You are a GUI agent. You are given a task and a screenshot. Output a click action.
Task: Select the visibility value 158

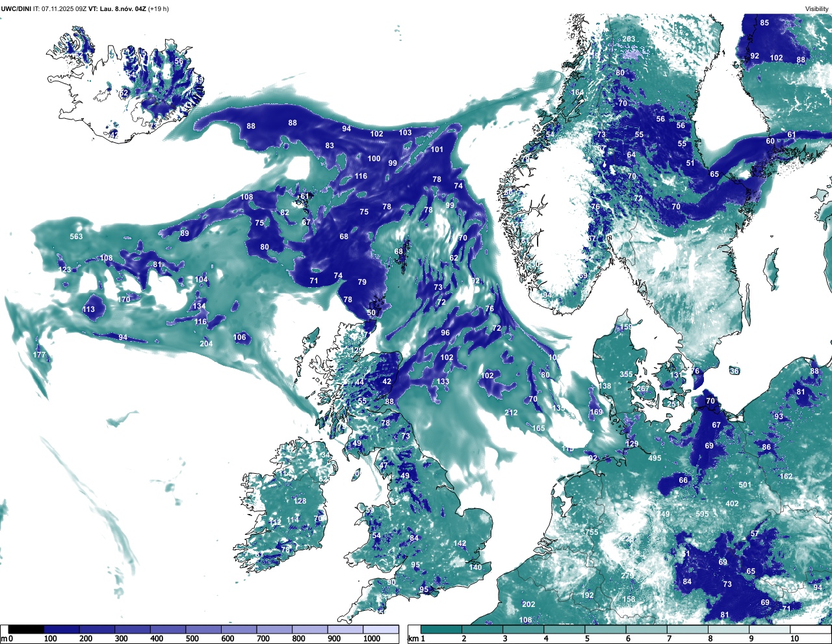point(629,600)
